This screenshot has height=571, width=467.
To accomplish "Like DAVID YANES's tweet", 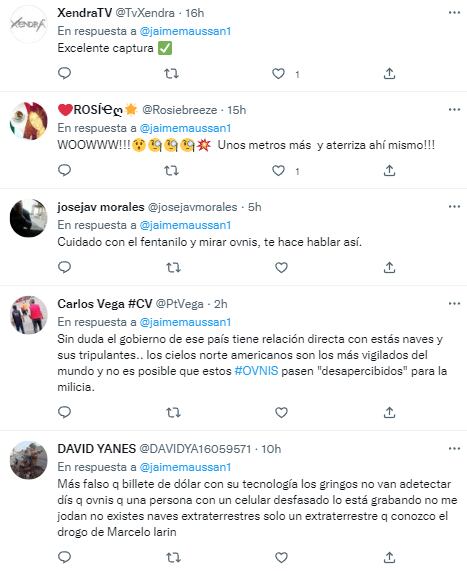I will coord(281,557).
